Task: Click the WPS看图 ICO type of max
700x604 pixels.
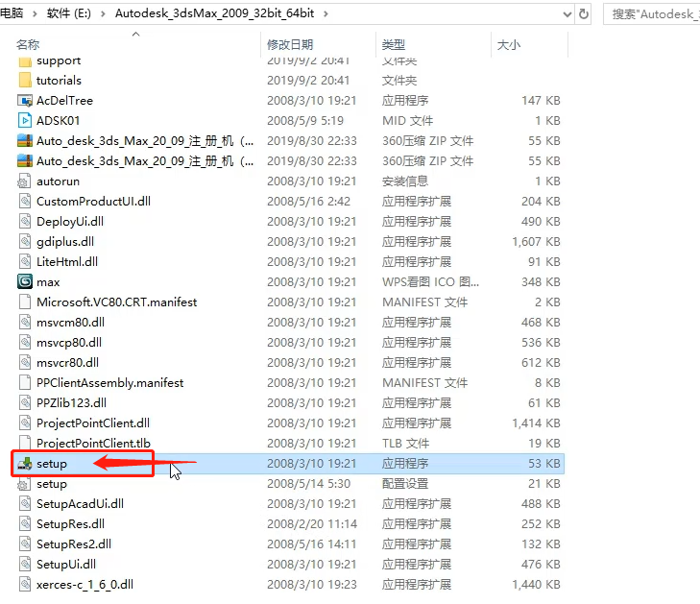Action: click(430, 281)
